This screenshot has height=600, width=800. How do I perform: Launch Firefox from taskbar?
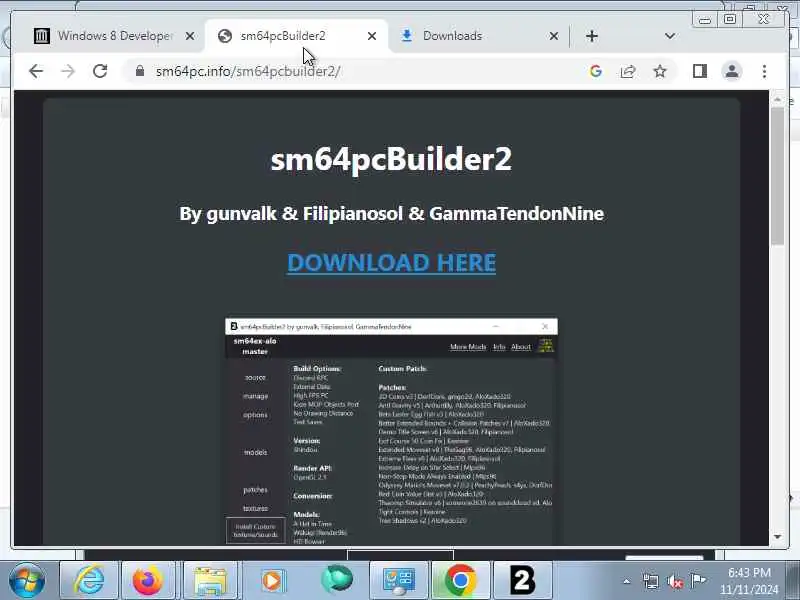[x=147, y=580]
